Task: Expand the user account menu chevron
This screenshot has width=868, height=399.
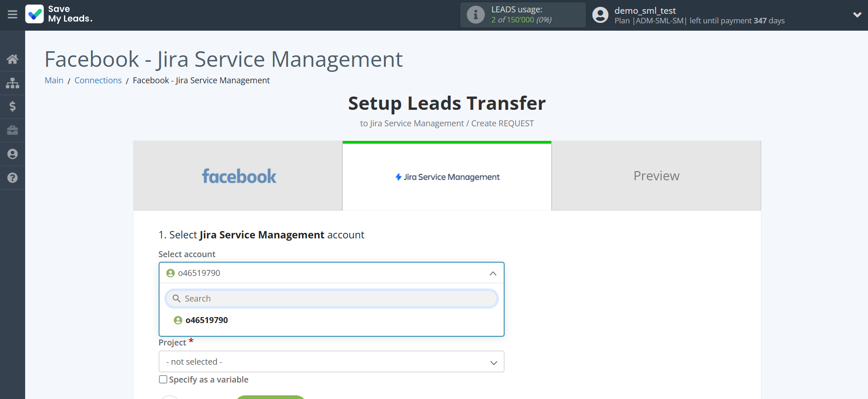Action: pos(857,15)
